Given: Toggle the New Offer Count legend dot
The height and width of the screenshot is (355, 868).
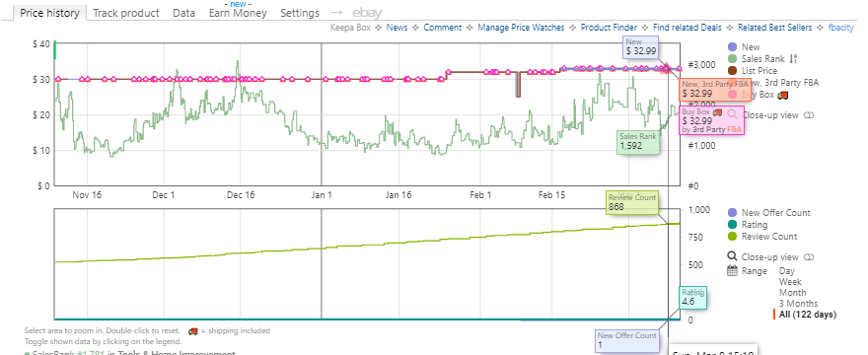Looking at the screenshot, I should [732, 213].
